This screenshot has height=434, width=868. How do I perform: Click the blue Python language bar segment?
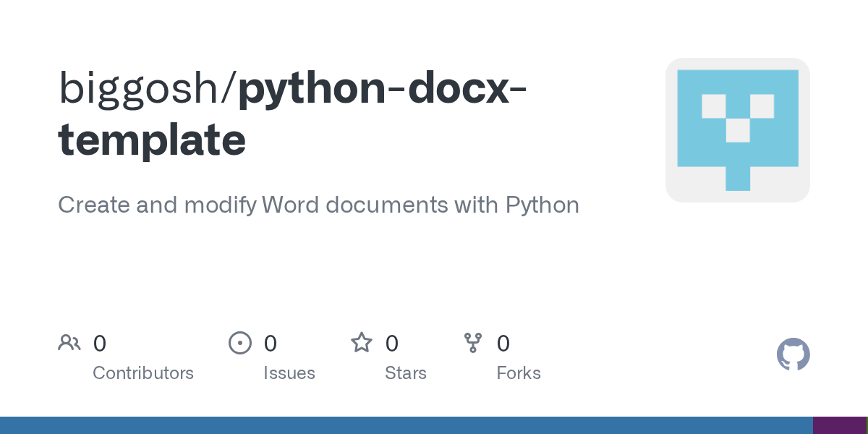point(407,425)
